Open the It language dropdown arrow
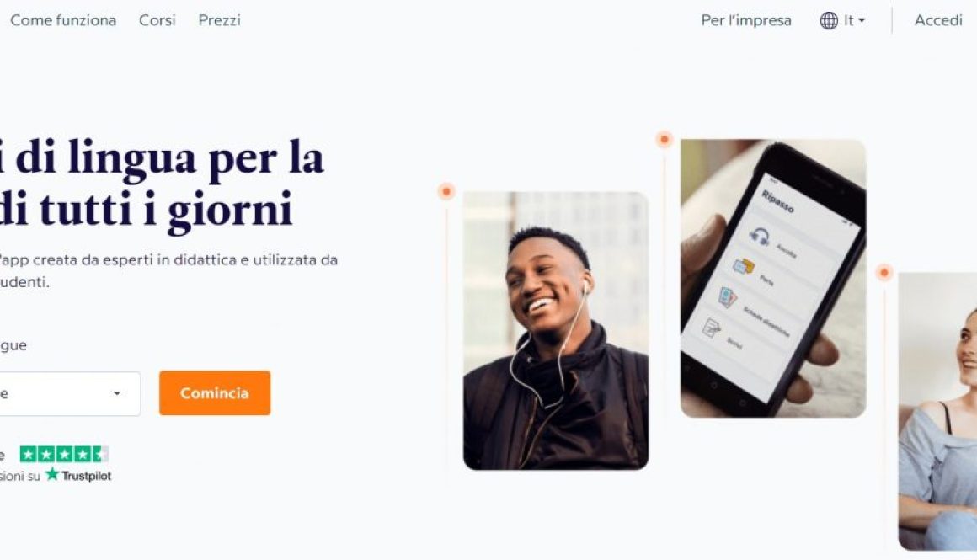This screenshot has width=977, height=560. coord(862,20)
